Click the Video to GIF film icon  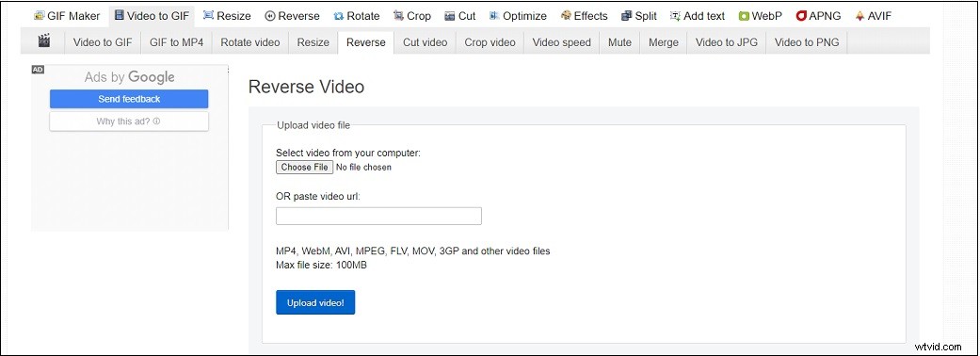(x=119, y=16)
